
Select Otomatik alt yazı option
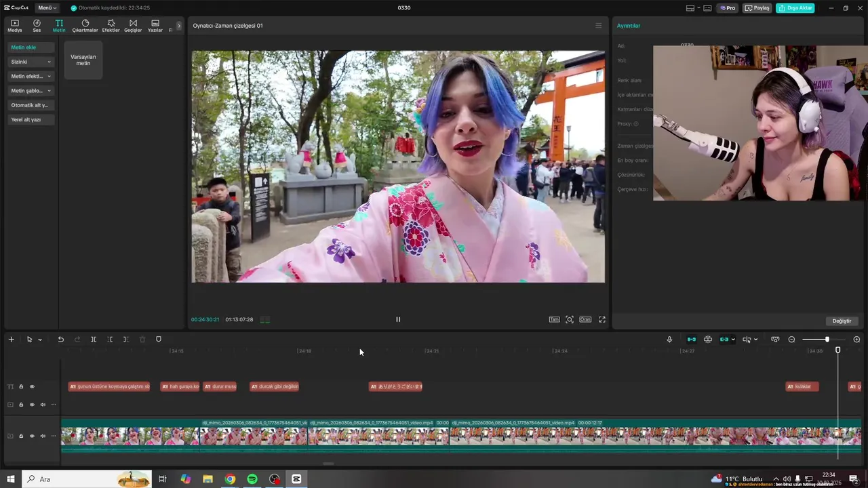31,105
